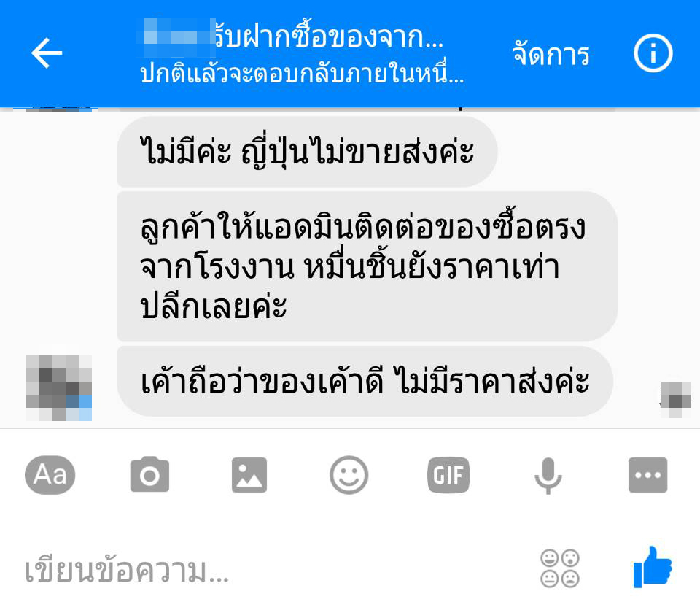Tap the microphone voice message icon

point(548,476)
